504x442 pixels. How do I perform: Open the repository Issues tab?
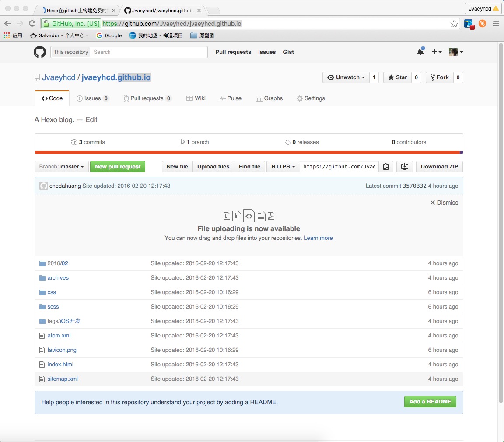(x=93, y=98)
